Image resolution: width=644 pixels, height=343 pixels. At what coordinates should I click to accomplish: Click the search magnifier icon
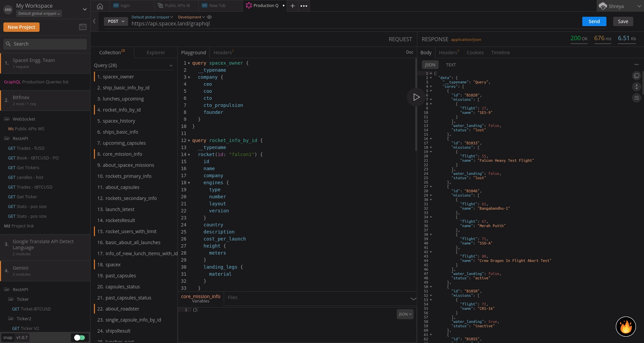pos(8,44)
